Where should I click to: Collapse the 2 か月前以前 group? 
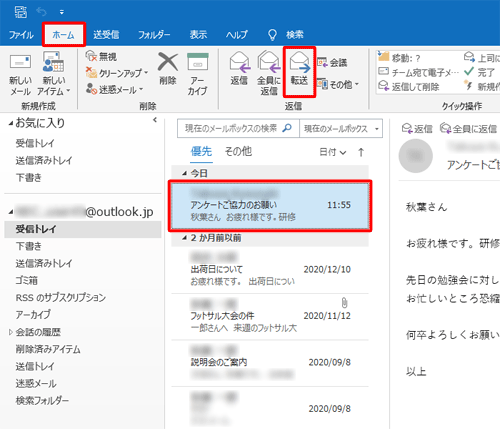pyautogui.click(x=184, y=238)
